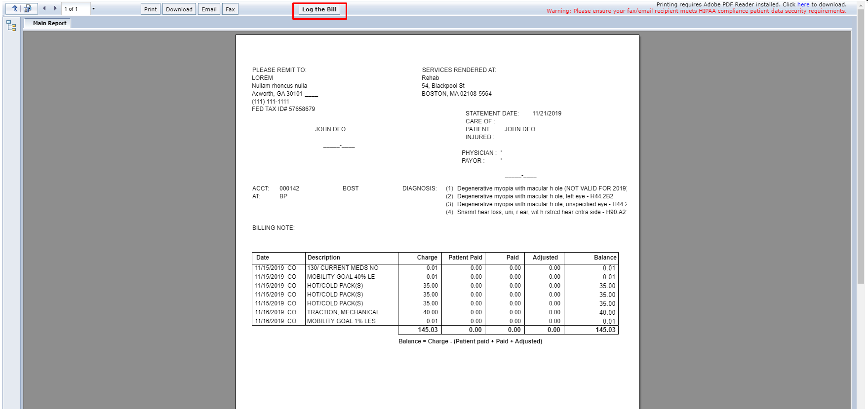Go to the previous report page

44,8
